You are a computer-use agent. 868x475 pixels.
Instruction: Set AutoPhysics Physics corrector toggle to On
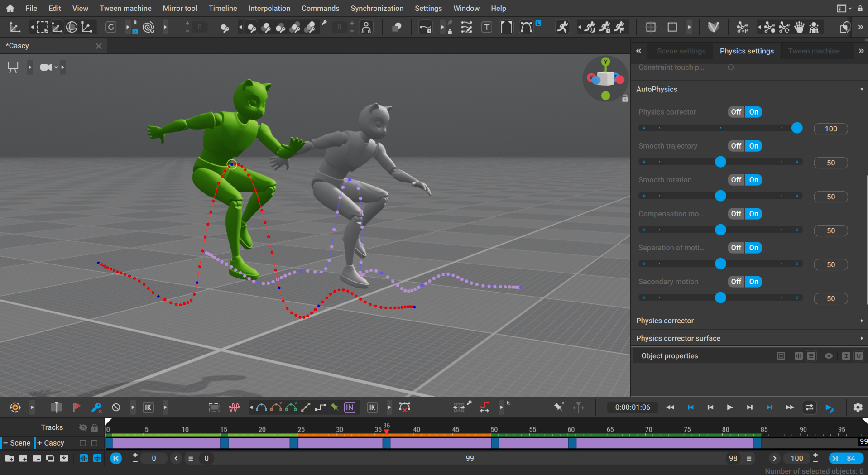tap(753, 112)
